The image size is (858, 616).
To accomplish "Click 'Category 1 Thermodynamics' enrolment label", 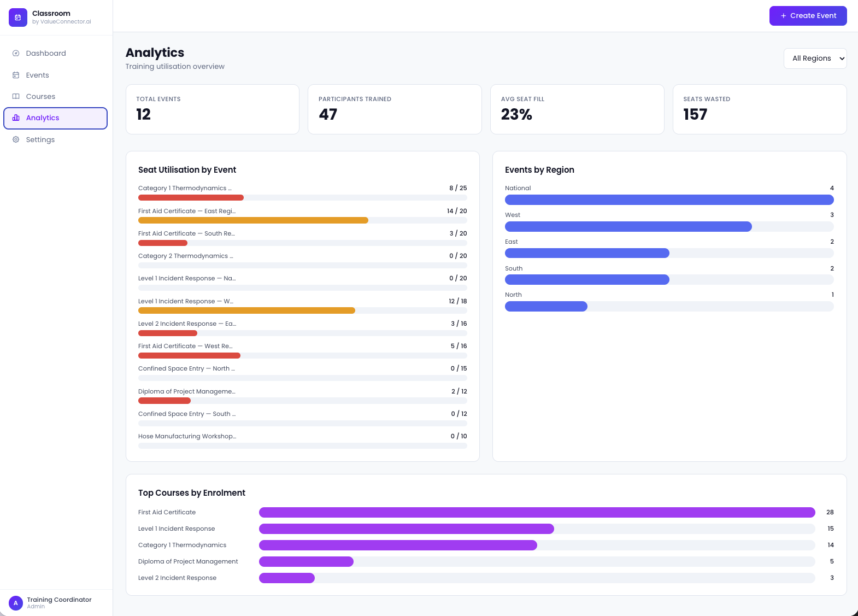I will click(182, 545).
